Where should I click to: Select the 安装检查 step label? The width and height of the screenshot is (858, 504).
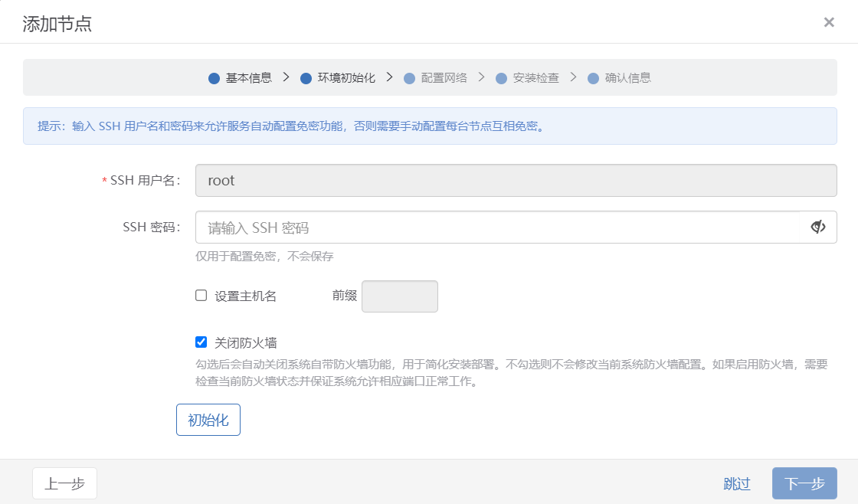point(535,78)
